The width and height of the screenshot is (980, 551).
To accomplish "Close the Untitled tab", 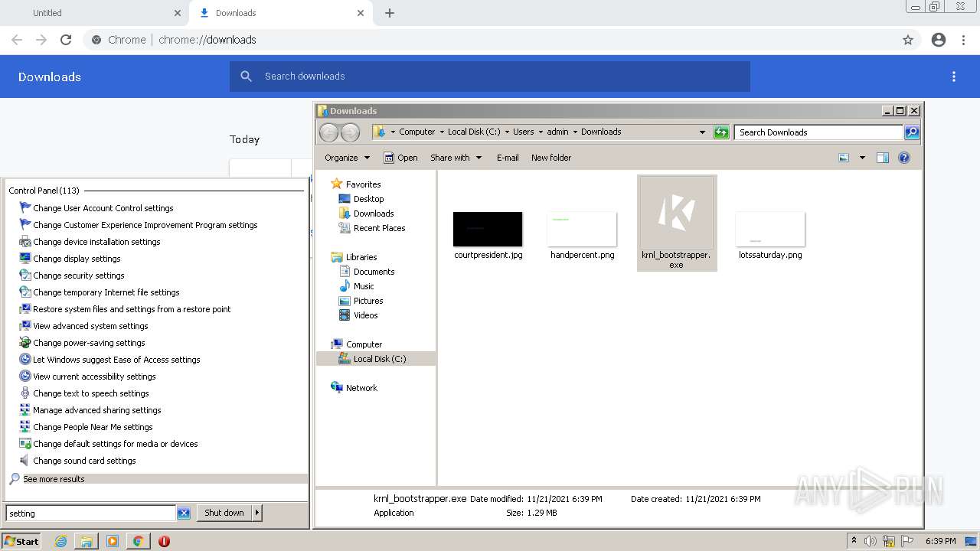I will point(178,13).
